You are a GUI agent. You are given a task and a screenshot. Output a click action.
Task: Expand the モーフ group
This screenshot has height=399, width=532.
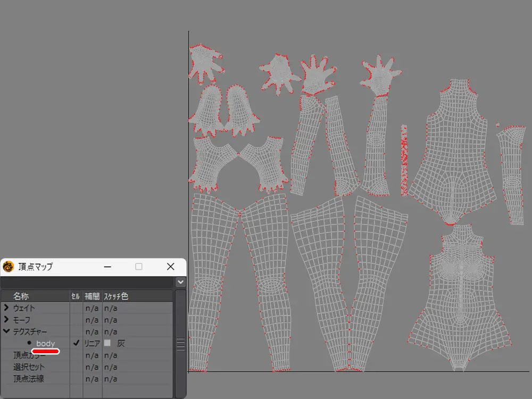point(6,320)
